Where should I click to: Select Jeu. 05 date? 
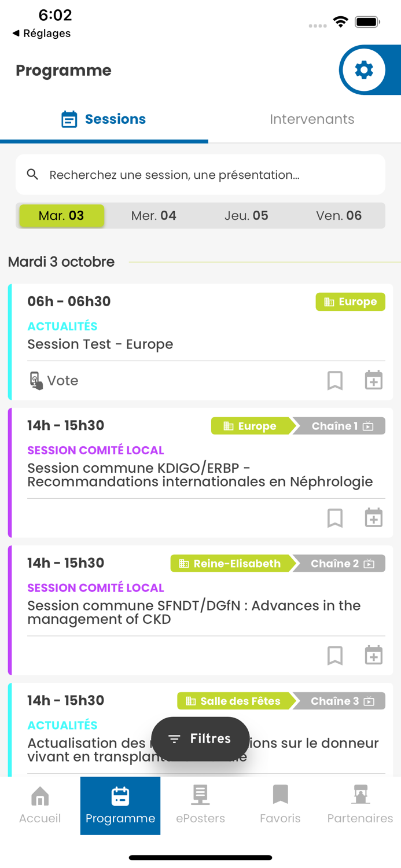coord(246,216)
